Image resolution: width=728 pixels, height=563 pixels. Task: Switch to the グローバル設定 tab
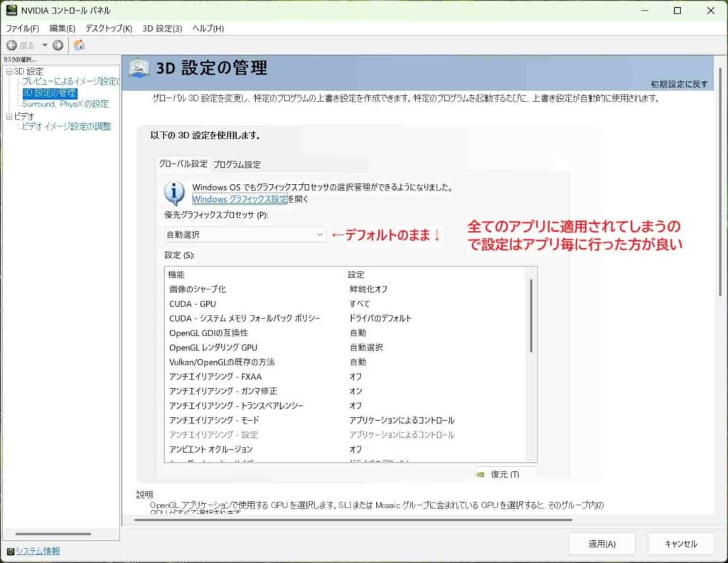183,163
